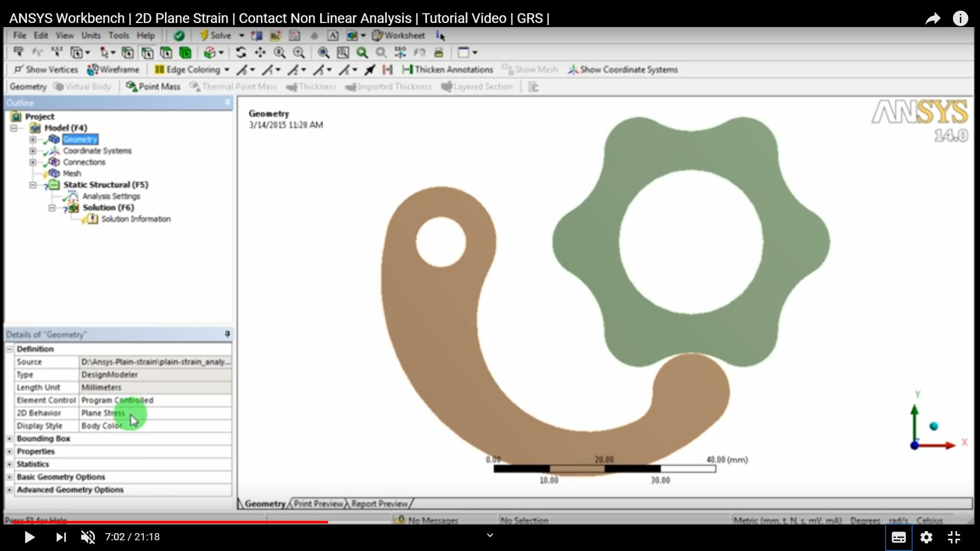Click the video play button
This screenshot has width=980, height=551.
tap(29, 537)
